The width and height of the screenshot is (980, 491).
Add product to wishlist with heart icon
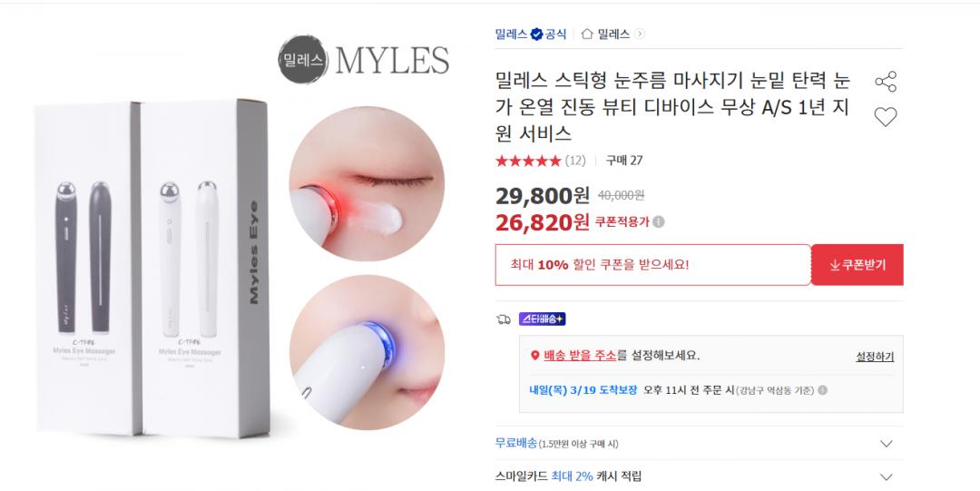pos(885,116)
